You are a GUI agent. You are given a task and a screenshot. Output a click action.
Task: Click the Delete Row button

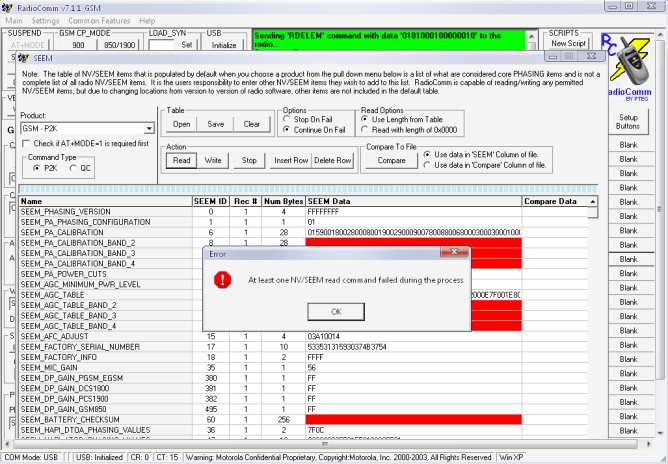pyautogui.click(x=333, y=160)
